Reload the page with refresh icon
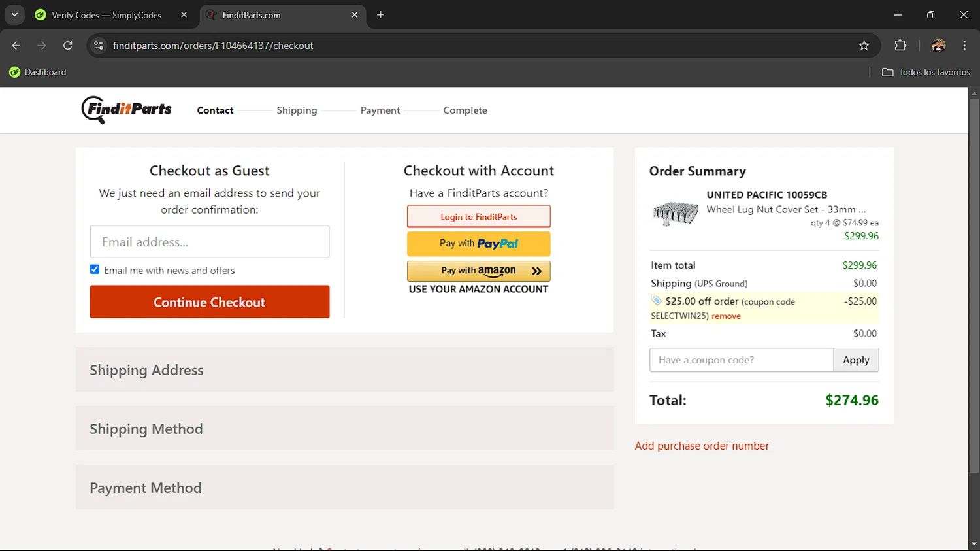This screenshot has width=980, height=551. click(x=68, y=46)
